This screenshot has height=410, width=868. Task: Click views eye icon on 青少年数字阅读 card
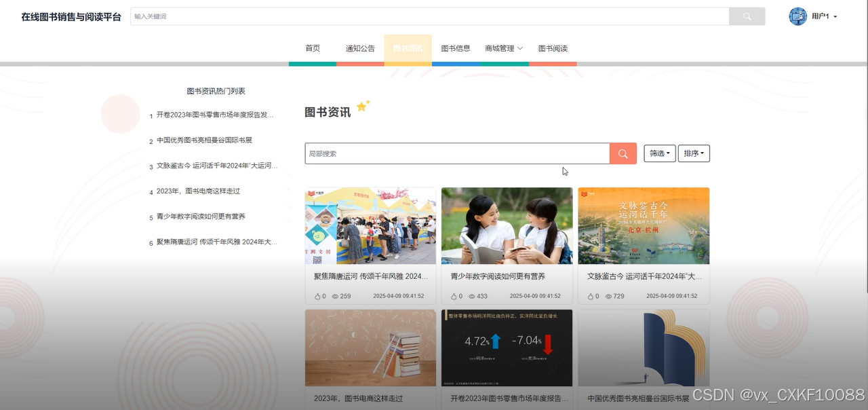point(472,296)
